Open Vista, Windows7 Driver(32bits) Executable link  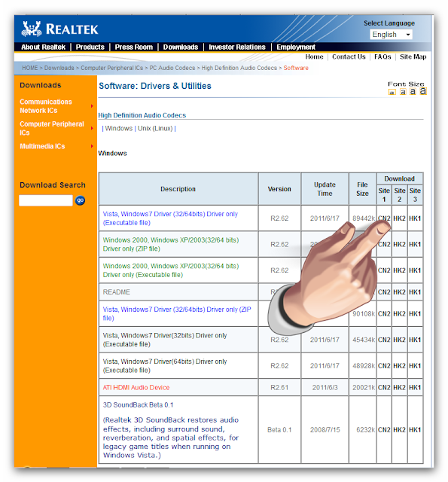click(x=165, y=340)
